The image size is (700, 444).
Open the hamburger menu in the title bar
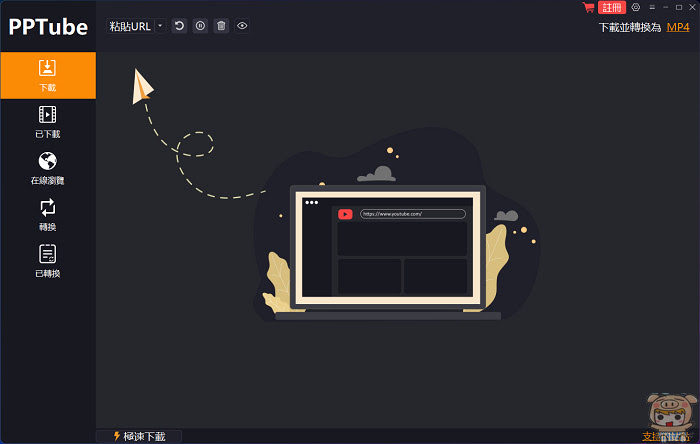tap(652, 7)
